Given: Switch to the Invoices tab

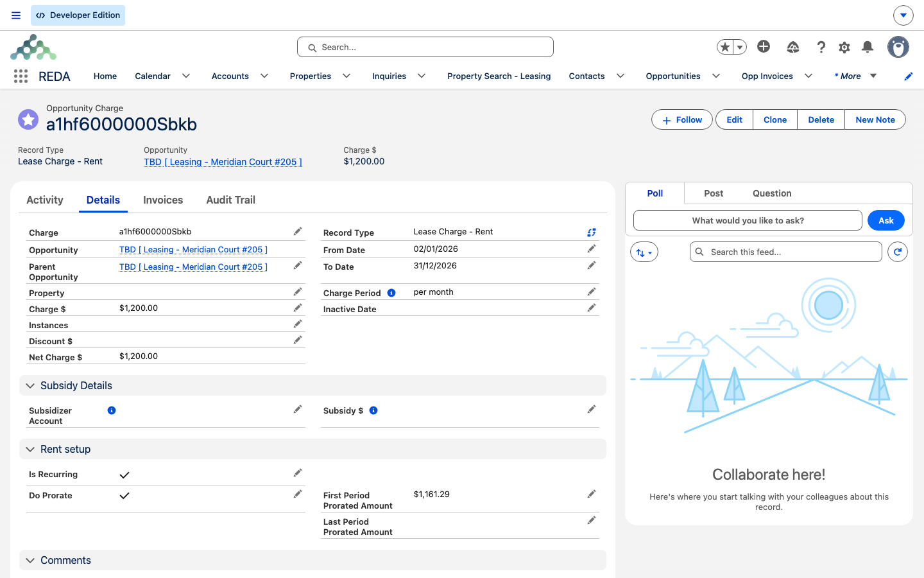Looking at the screenshot, I should (x=163, y=200).
